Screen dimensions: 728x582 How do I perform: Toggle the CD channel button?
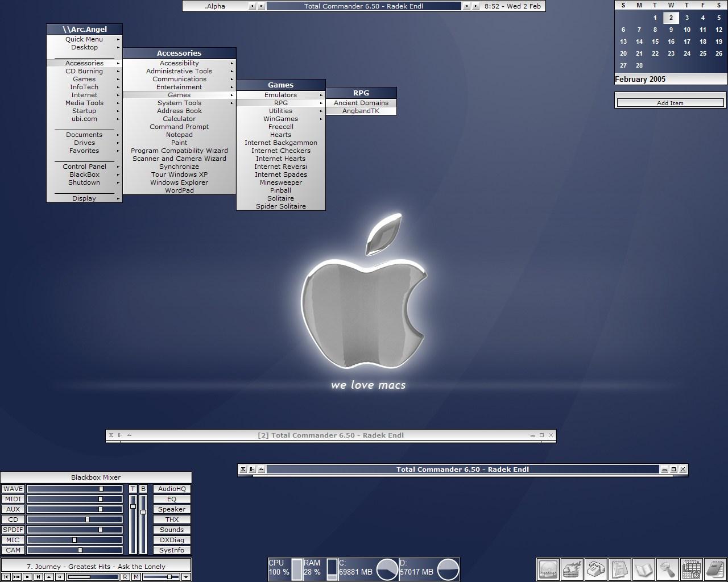click(x=13, y=519)
